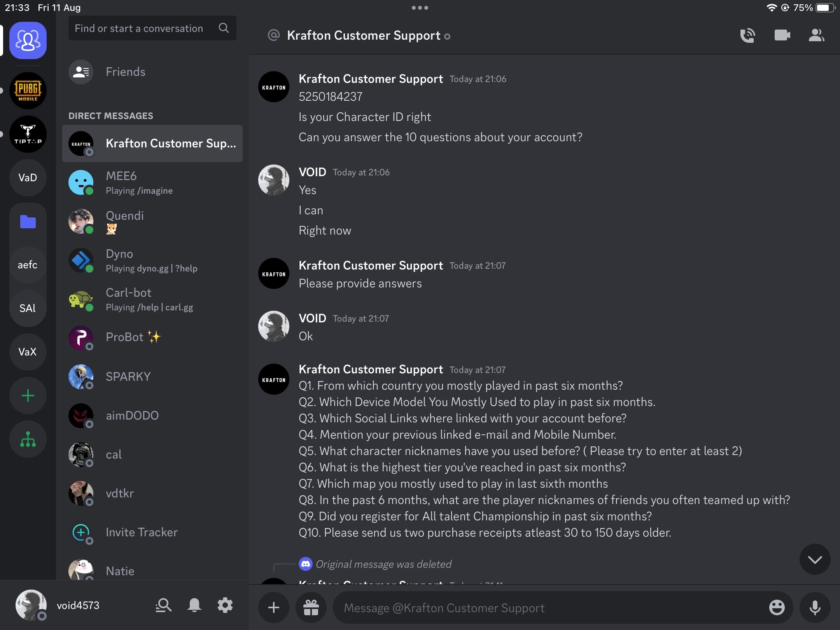Viewport: 840px width, 630px height.
Task: Open the Friends tab
Action: [x=125, y=72]
